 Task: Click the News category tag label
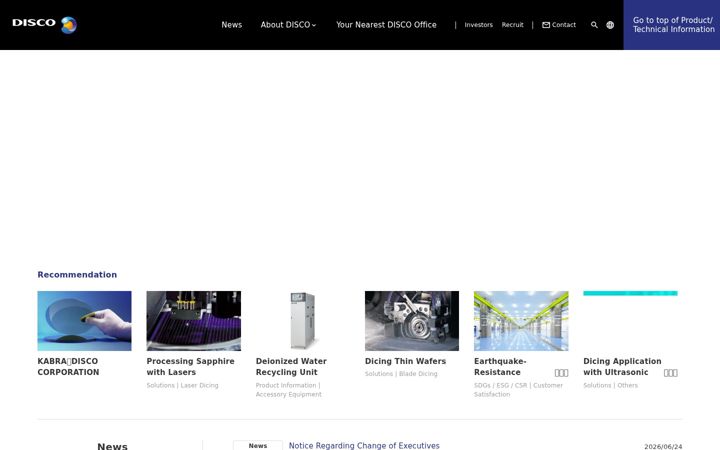[x=258, y=445]
